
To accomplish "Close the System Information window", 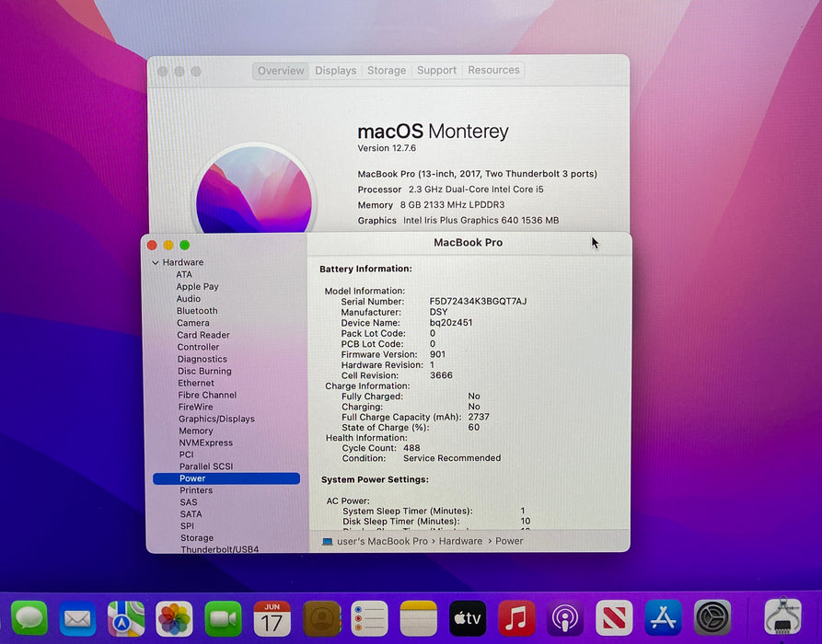I will [152, 246].
